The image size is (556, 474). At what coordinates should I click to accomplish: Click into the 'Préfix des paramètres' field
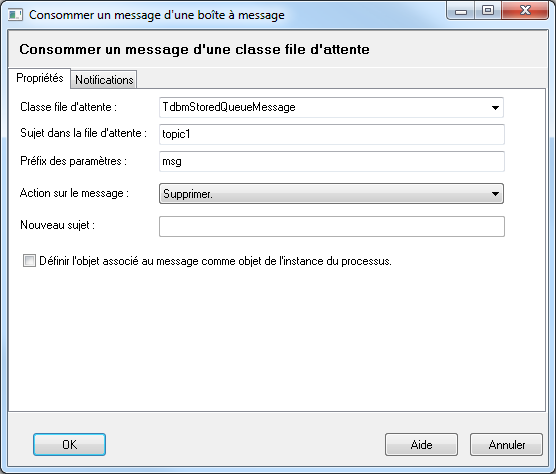[x=332, y=162]
